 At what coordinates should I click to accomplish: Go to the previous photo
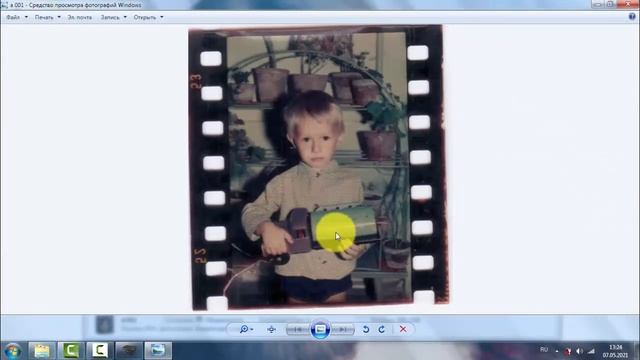pos(298,329)
